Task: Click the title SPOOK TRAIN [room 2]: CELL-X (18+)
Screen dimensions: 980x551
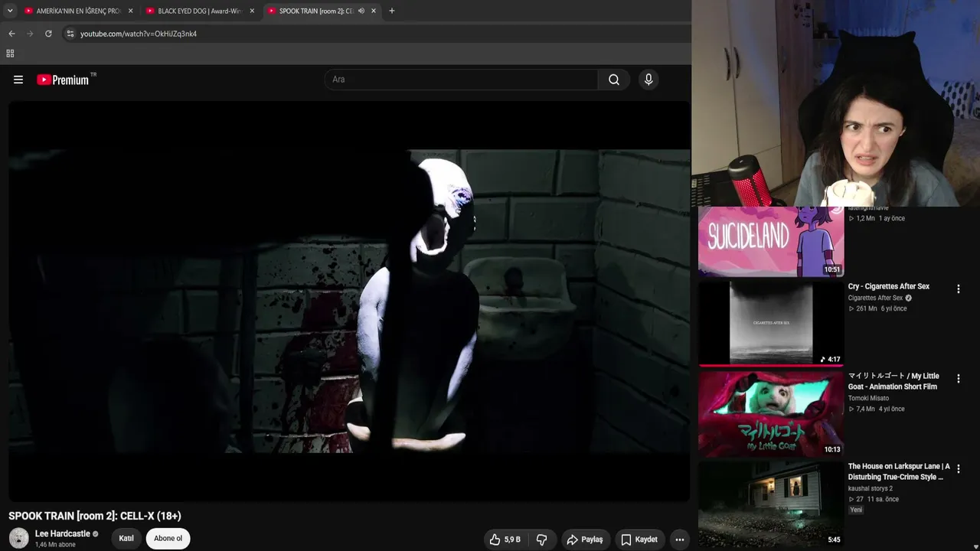Action: click(95, 516)
